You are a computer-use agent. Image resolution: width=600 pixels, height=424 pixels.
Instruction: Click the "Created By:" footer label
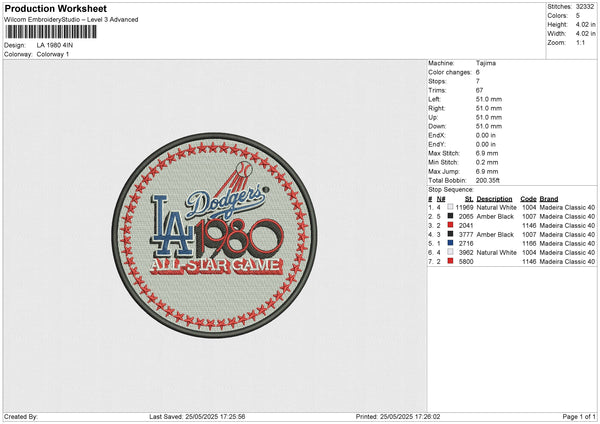point(21,416)
